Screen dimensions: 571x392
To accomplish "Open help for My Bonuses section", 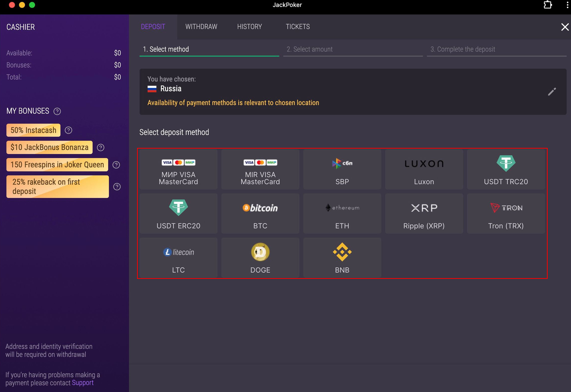I will click(x=57, y=111).
